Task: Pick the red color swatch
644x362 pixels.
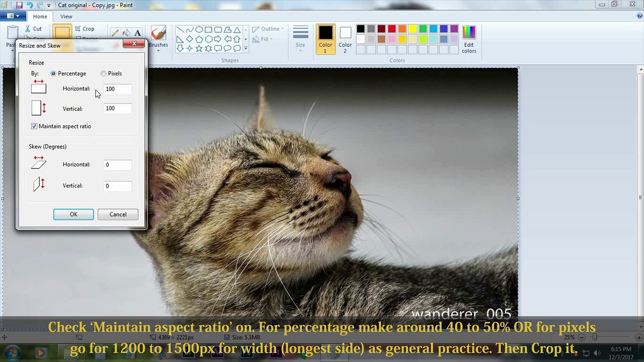Action: coord(391,29)
